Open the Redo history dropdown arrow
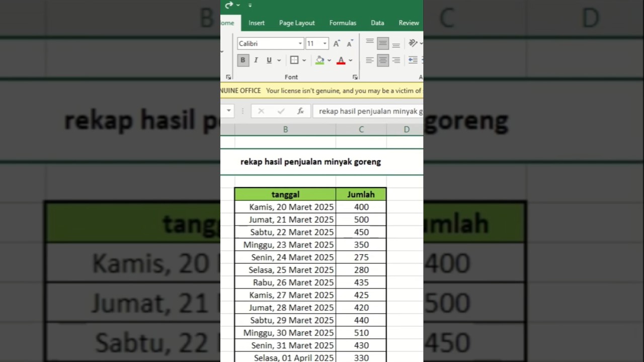 [x=238, y=6]
